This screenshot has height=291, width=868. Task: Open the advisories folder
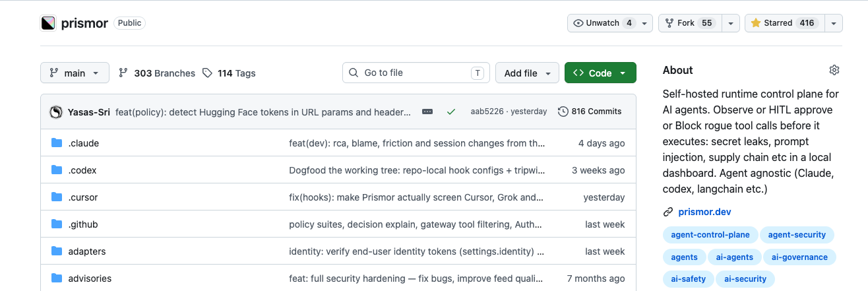coord(90,278)
